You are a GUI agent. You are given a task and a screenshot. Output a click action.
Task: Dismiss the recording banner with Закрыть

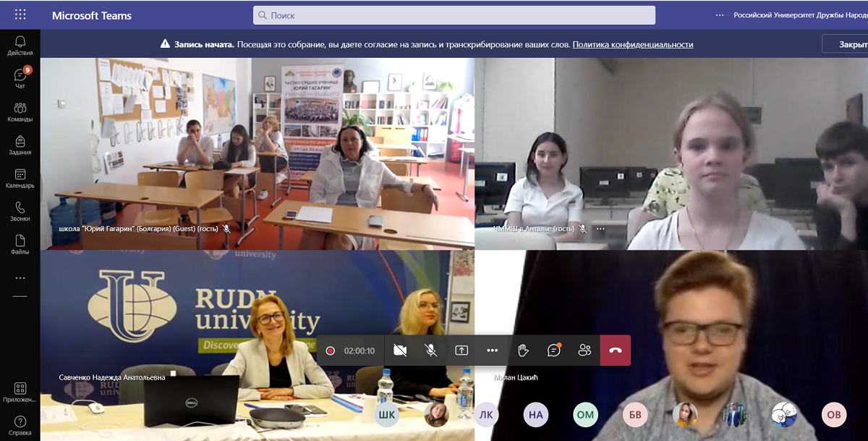coord(845,44)
